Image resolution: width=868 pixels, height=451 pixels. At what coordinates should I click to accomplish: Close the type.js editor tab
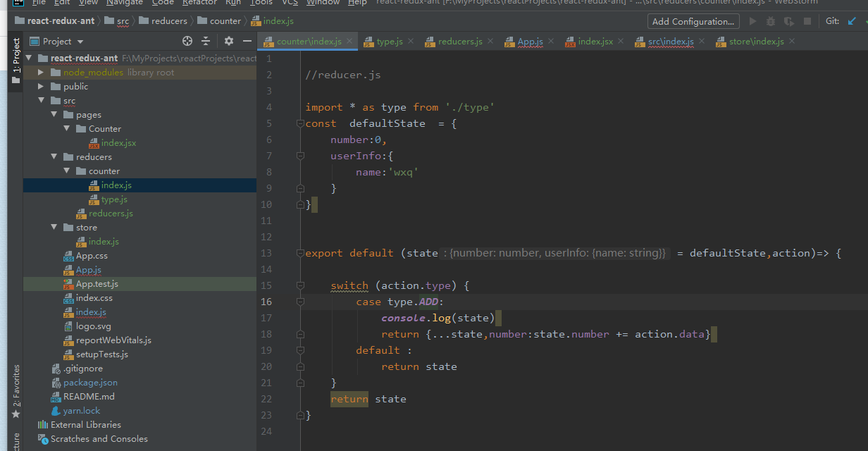[x=411, y=42]
